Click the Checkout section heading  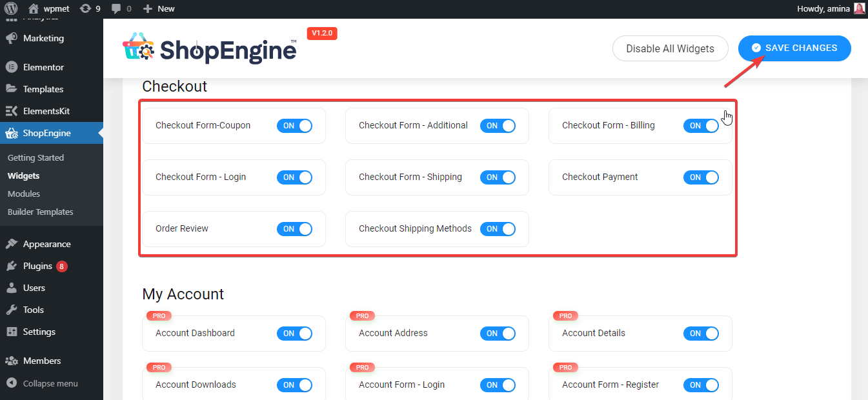pos(175,86)
